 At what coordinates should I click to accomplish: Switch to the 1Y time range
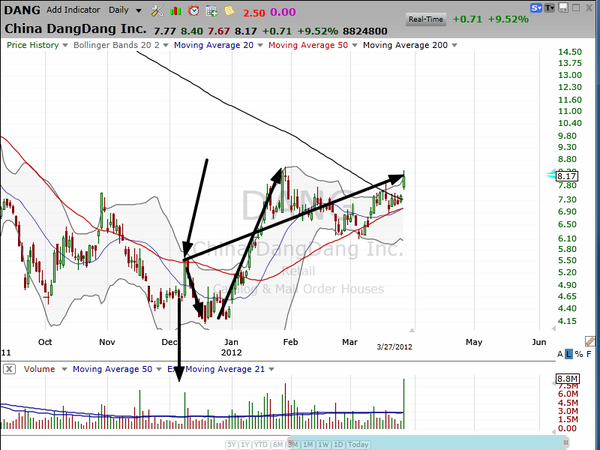(245, 444)
